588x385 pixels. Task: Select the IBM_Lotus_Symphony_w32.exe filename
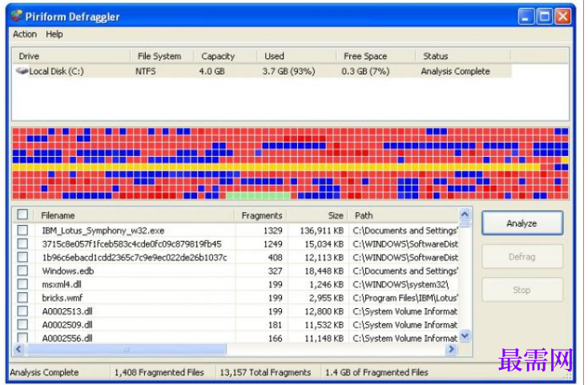pyautogui.click(x=103, y=231)
